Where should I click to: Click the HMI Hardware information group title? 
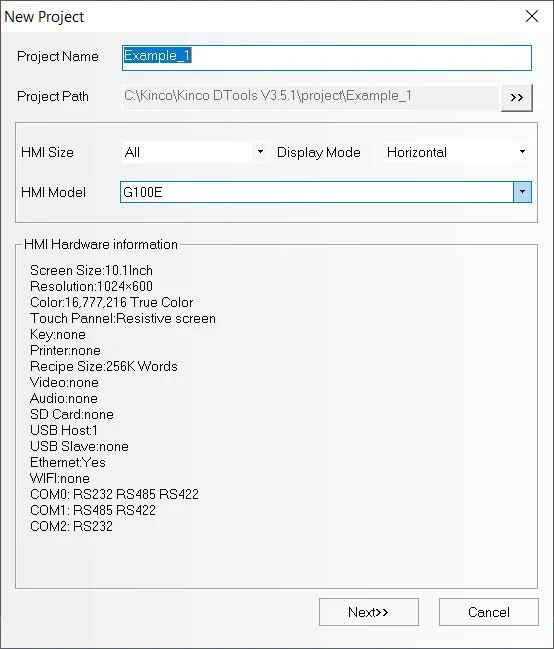[101, 244]
